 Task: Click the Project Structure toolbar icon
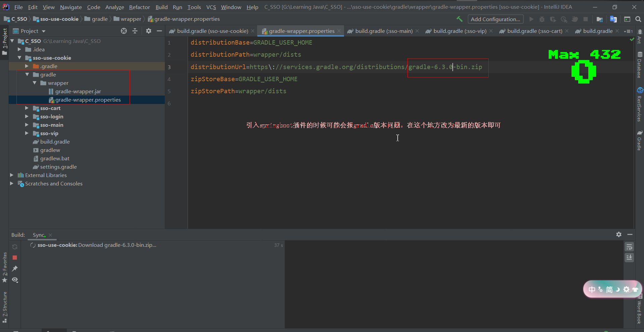[599, 19]
